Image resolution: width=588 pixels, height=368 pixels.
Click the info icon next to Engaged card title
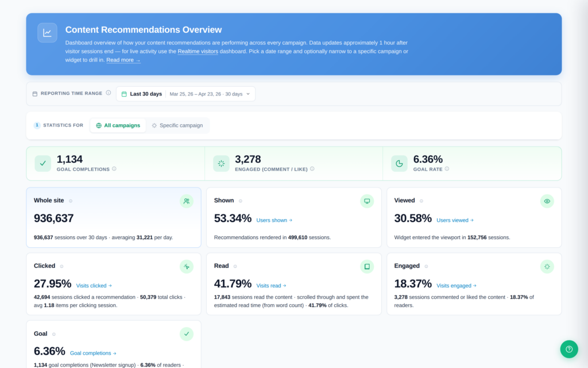(x=426, y=266)
